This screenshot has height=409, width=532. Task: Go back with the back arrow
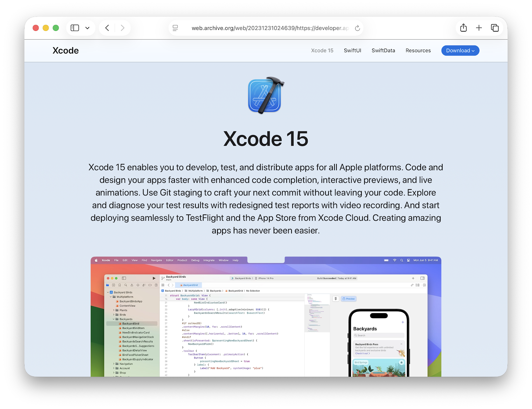(x=107, y=28)
